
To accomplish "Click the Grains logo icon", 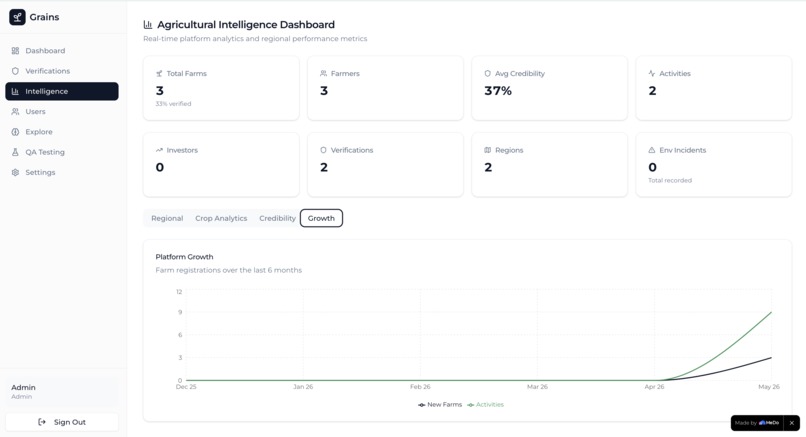I will pyautogui.click(x=17, y=17).
